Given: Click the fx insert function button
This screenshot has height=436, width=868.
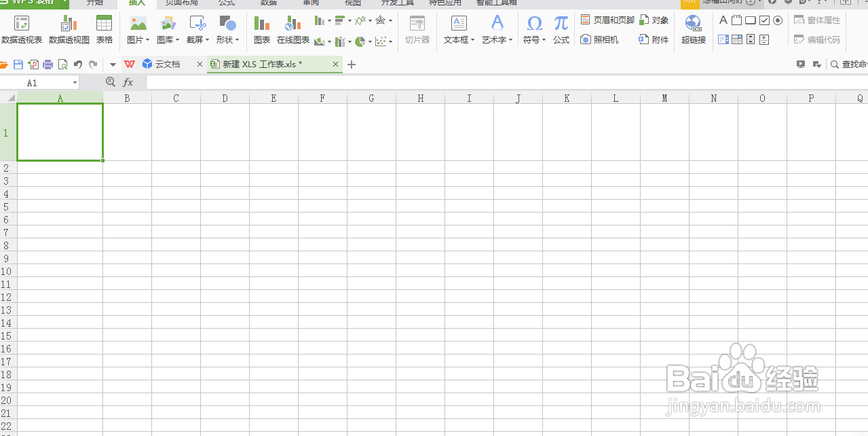Looking at the screenshot, I should [x=128, y=83].
